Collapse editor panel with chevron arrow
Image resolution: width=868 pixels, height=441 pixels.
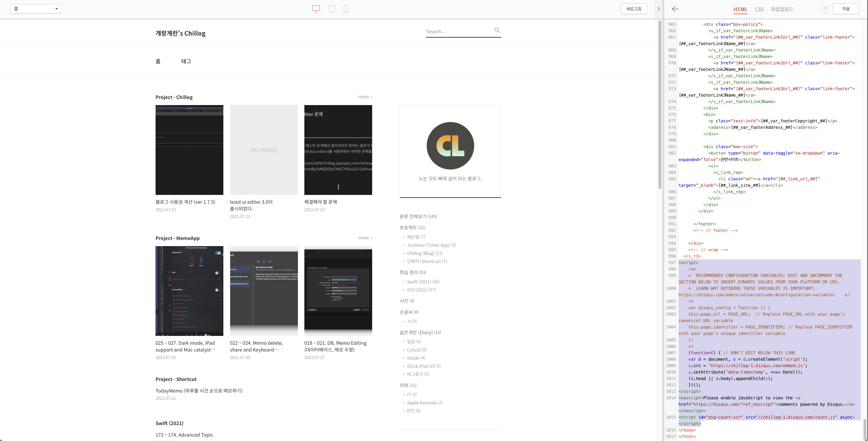coord(659,9)
